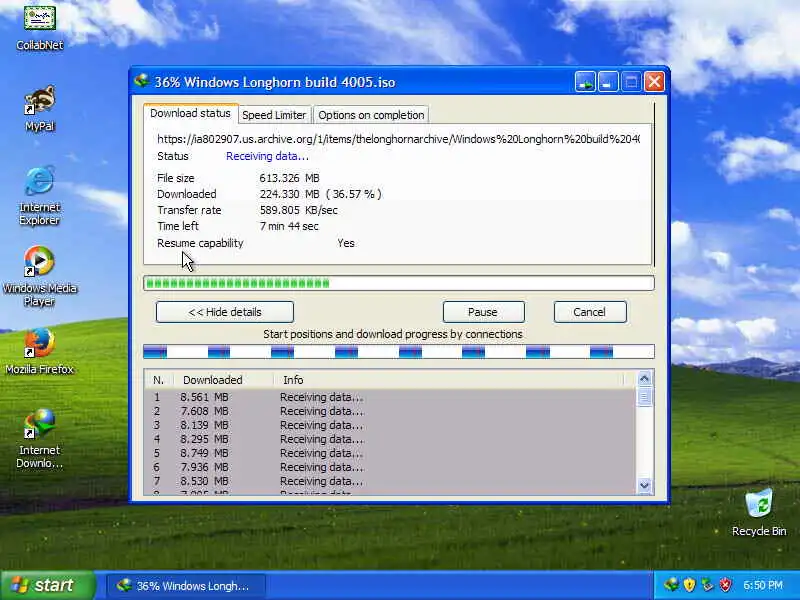Viewport: 800px width, 600px height.
Task: Click the Safely Remove Hardware tray icon
Action: pyautogui.click(x=707, y=585)
